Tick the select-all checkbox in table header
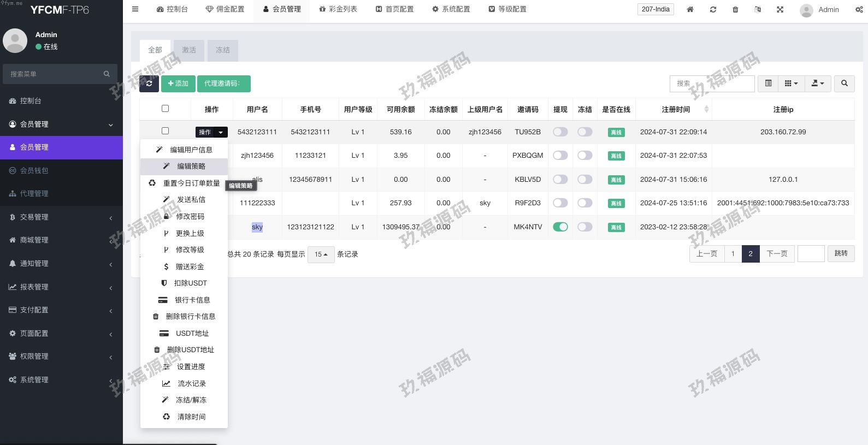 tap(165, 109)
